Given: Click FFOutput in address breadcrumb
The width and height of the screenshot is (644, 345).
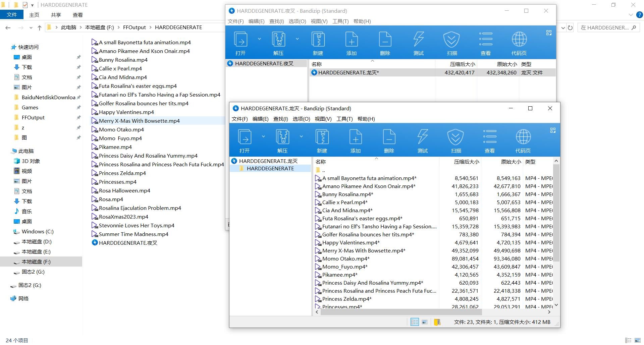Looking at the screenshot, I should [135, 27].
